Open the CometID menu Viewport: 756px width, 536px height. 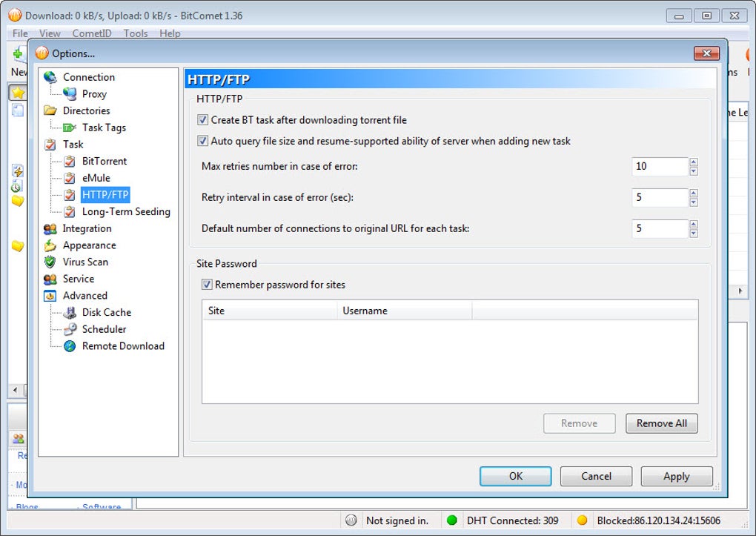tap(92, 33)
